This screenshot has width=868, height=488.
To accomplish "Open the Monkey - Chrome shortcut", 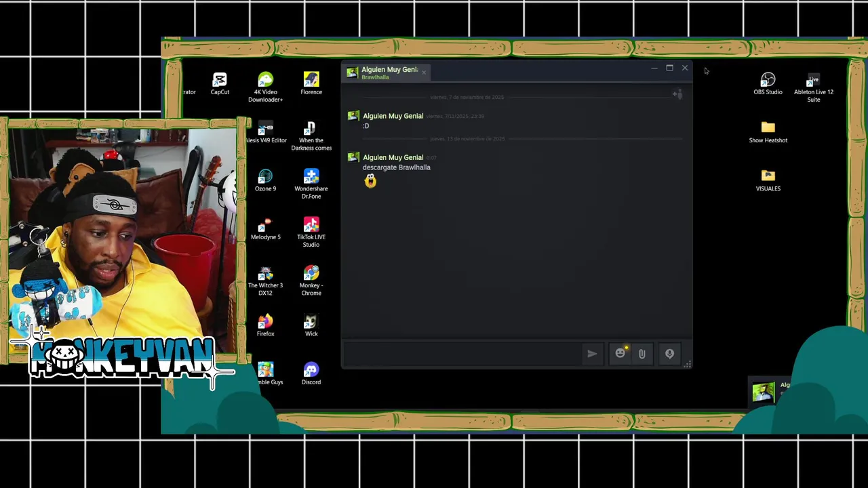I will [311, 281].
